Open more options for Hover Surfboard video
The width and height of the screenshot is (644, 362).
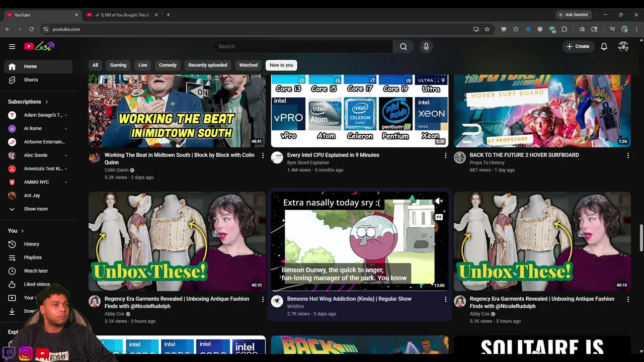point(628,156)
